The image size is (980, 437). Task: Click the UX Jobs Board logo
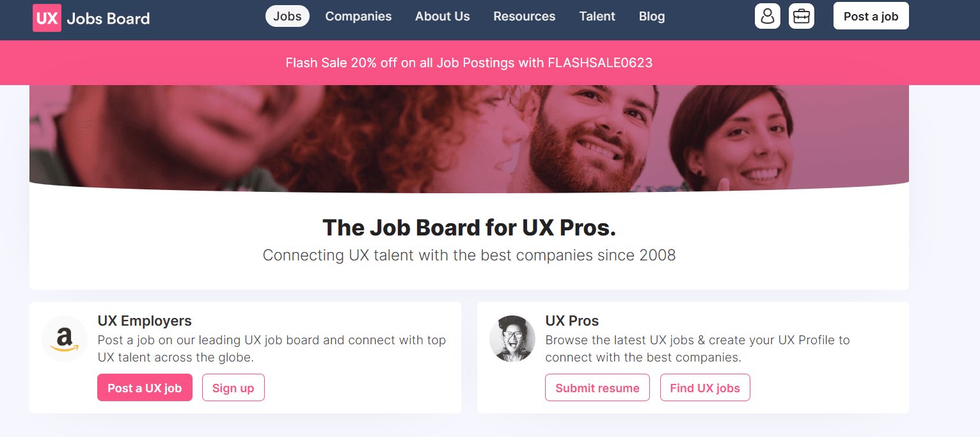click(90, 17)
